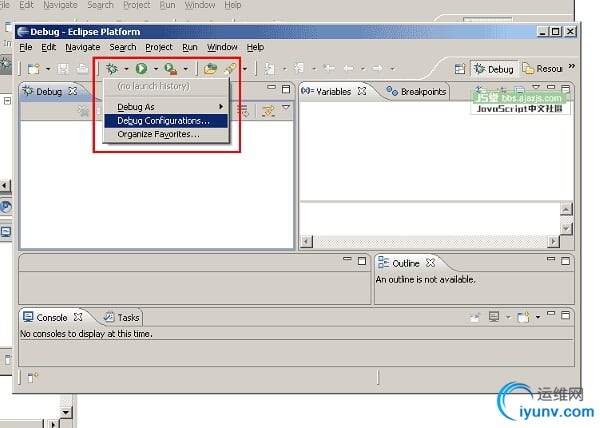Click the Open Perspective icon

pyautogui.click(x=460, y=69)
